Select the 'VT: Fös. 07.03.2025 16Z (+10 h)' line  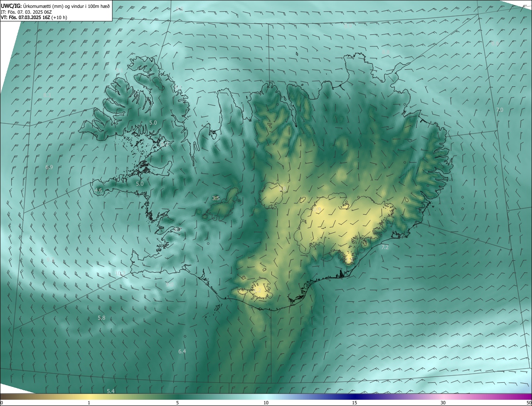[34, 17]
